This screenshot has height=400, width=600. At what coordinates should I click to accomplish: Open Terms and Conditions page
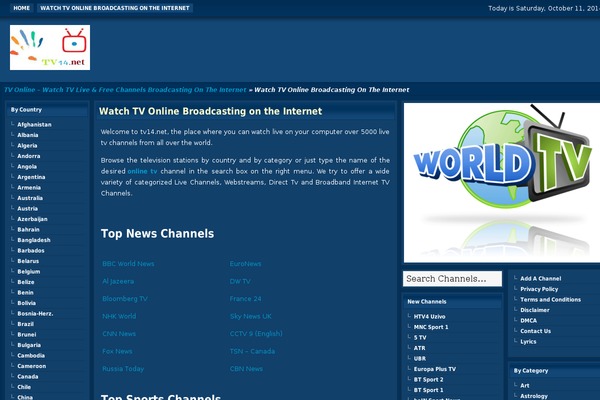[x=550, y=300]
